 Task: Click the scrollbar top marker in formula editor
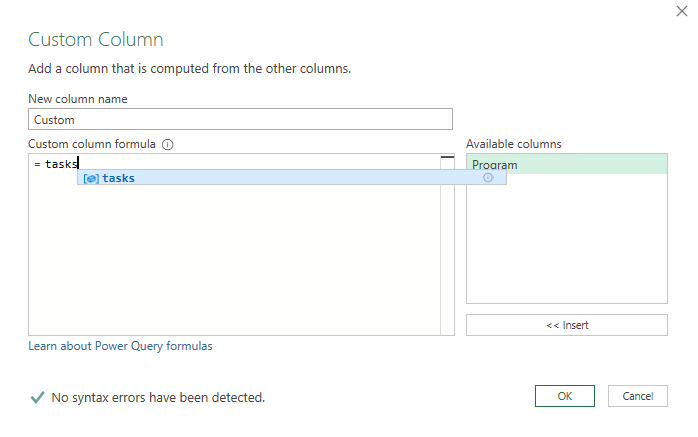tap(447, 158)
